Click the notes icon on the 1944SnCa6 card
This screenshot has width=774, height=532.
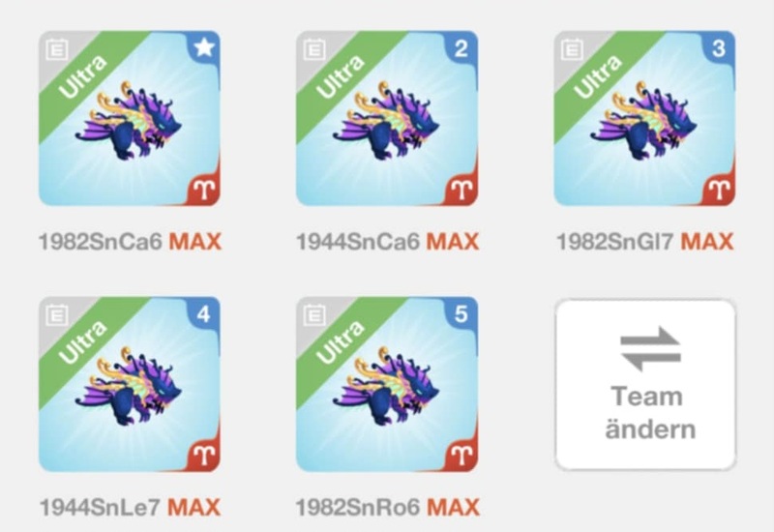(x=314, y=50)
